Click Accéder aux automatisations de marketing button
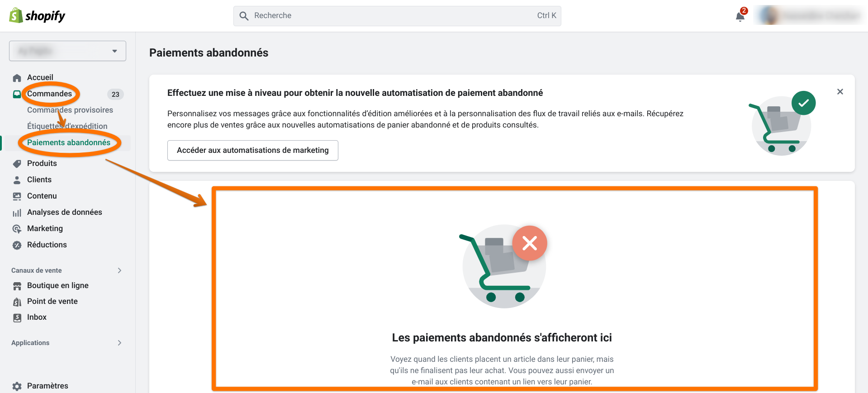Viewport: 868px width, 393px height. tap(253, 150)
